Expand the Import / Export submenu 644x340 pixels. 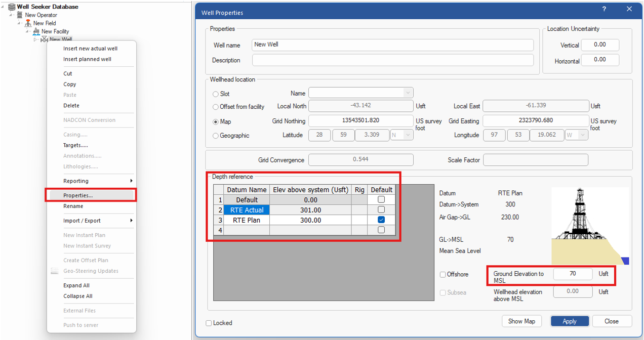(x=131, y=221)
